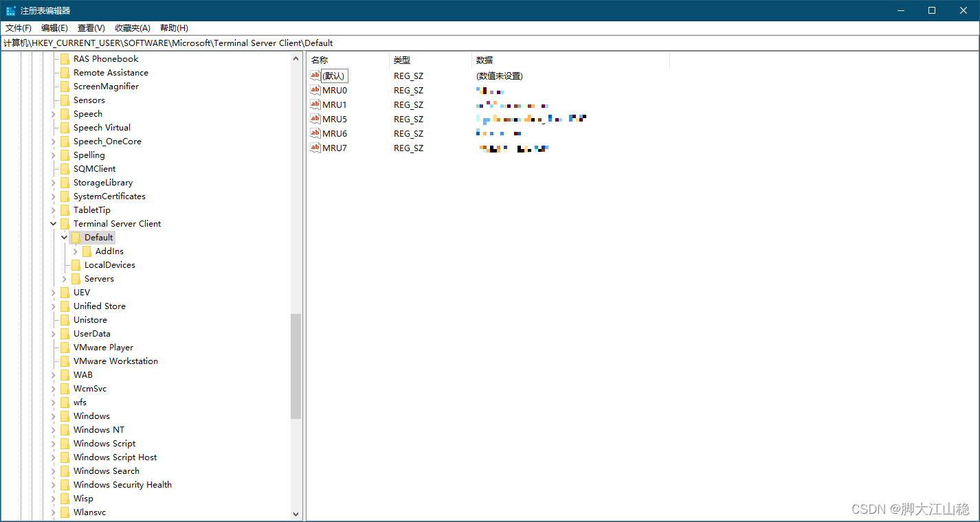
Task: Click the MRU7 string value icon
Action: coord(315,148)
